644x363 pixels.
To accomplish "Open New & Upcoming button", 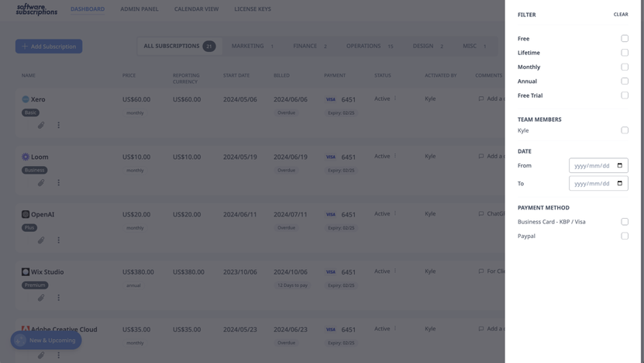I will pyautogui.click(x=46, y=341).
